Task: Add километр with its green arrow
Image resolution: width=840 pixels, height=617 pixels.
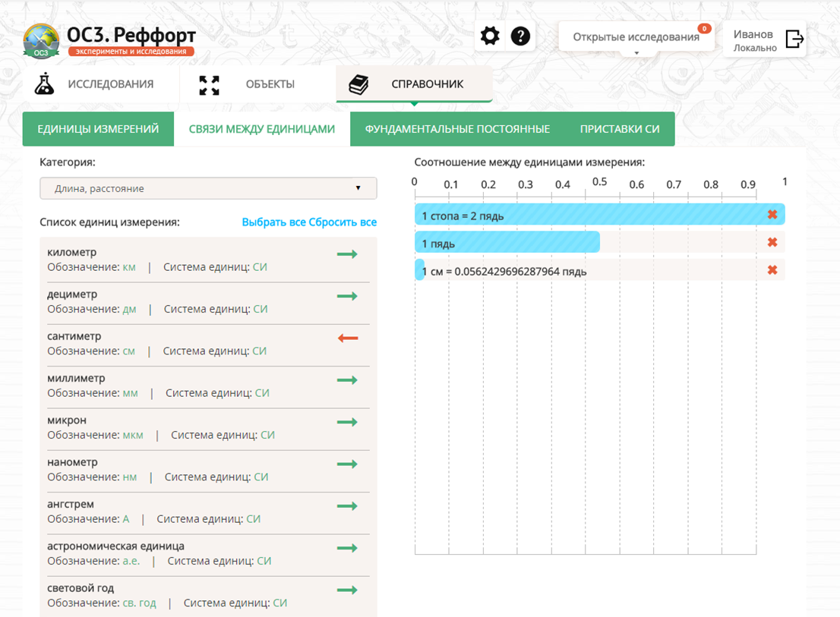Action: click(x=347, y=254)
